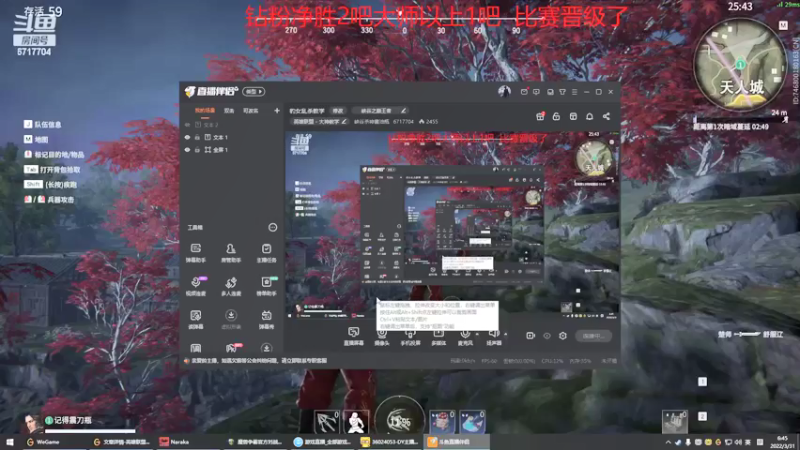Add a 手机投屏 phone-cast source
This screenshot has height=450, width=800.
(x=410, y=336)
